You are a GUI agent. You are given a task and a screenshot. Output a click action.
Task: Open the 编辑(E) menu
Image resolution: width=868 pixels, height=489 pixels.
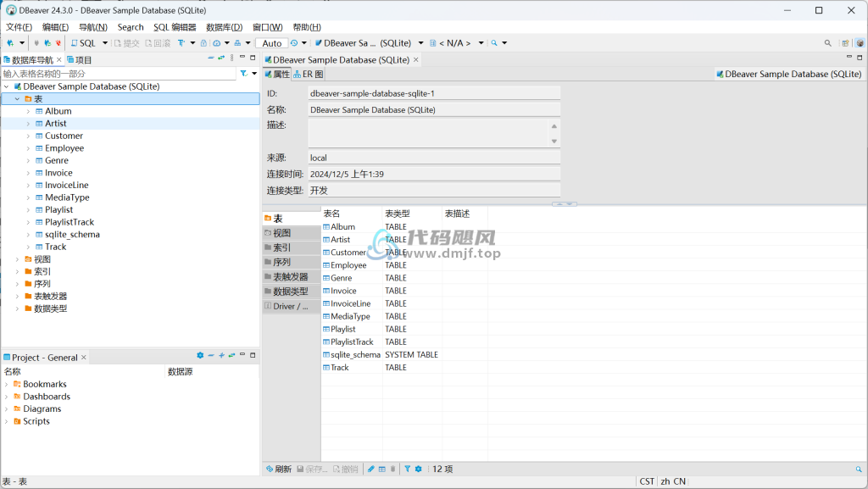point(55,27)
